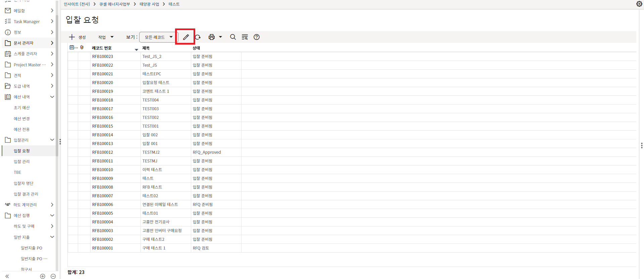Sort by the 레코드 번호 column header
This screenshot has width=644, height=279.
tap(102, 48)
